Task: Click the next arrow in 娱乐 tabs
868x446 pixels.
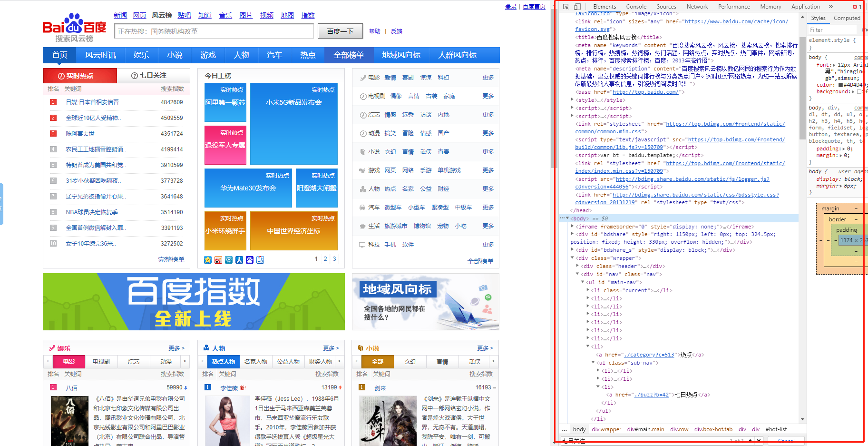Action: tap(185, 362)
